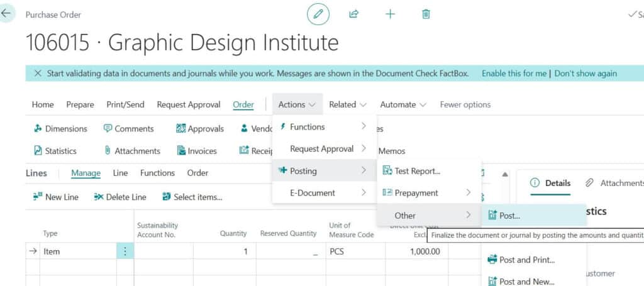Image resolution: width=644 pixels, height=286 pixels.
Task: Open the Related dropdown menu
Action: click(x=348, y=104)
